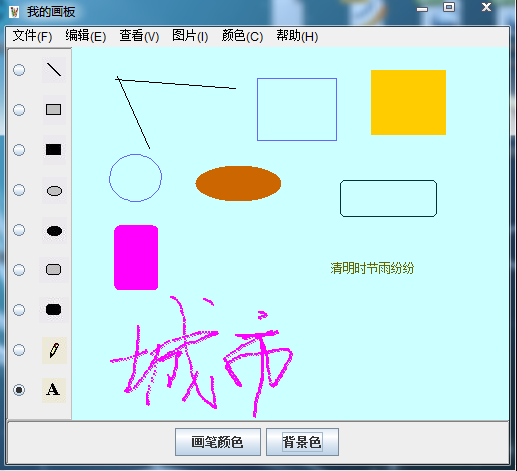Open the 文件(F) menu

pos(32,36)
